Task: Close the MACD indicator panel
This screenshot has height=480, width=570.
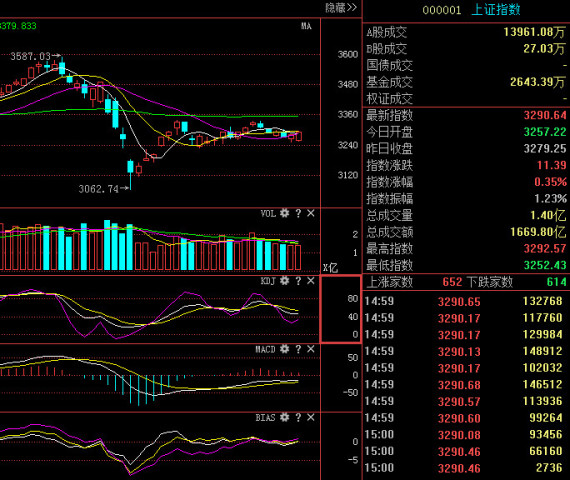Action: [x=311, y=349]
